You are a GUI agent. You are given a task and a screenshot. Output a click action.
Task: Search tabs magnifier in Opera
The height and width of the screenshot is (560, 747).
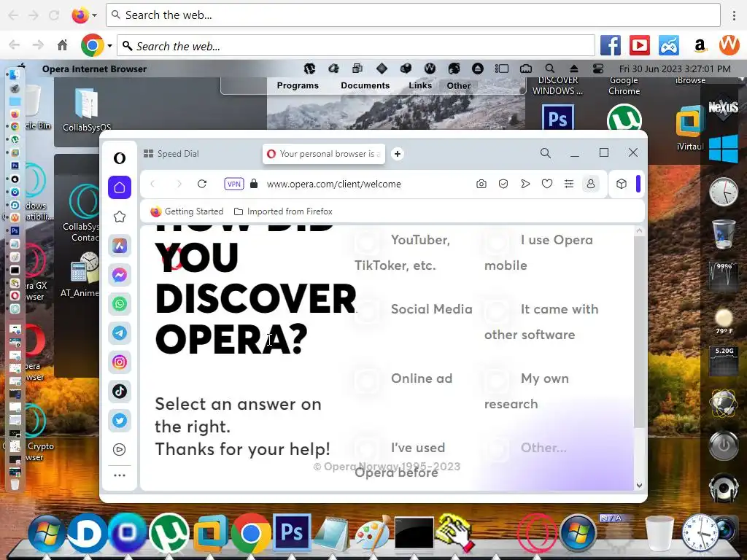pyautogui.click(x=546, y=153)
